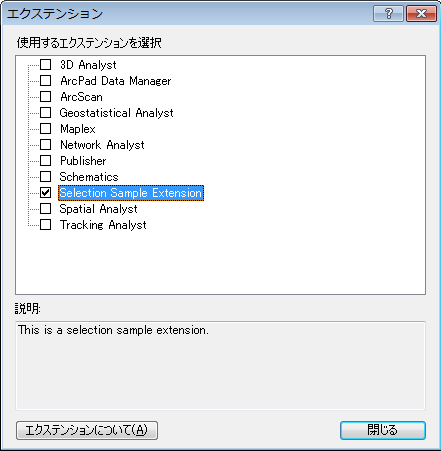Click the エクステンションについて(A) button
441x451 pixels.
[x=87, y=430]
